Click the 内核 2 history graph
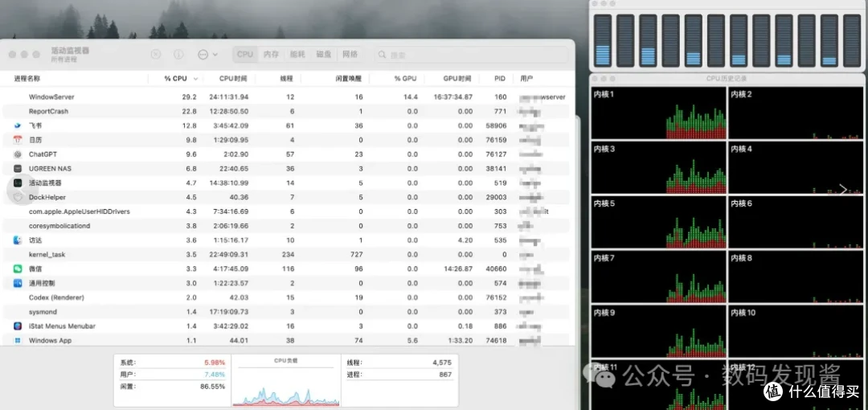This screenshot has width=868, height=410. point(796,113)
